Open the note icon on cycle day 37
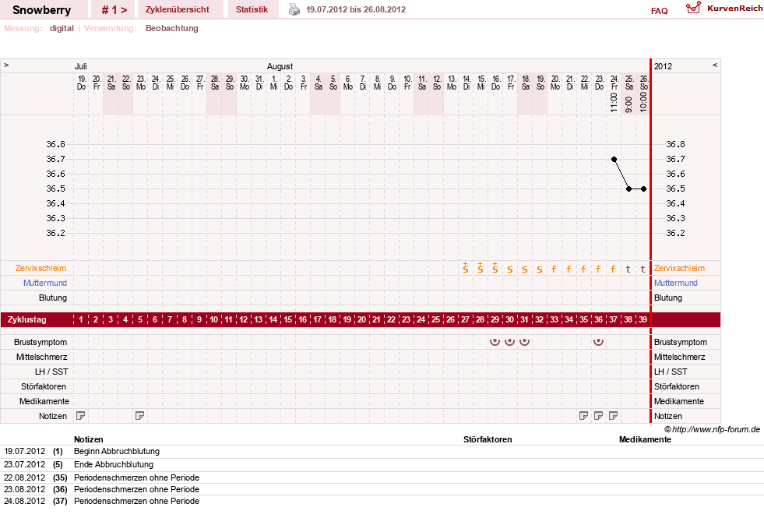This screenshot has width=764, height=532. click(x=614, y=416)
